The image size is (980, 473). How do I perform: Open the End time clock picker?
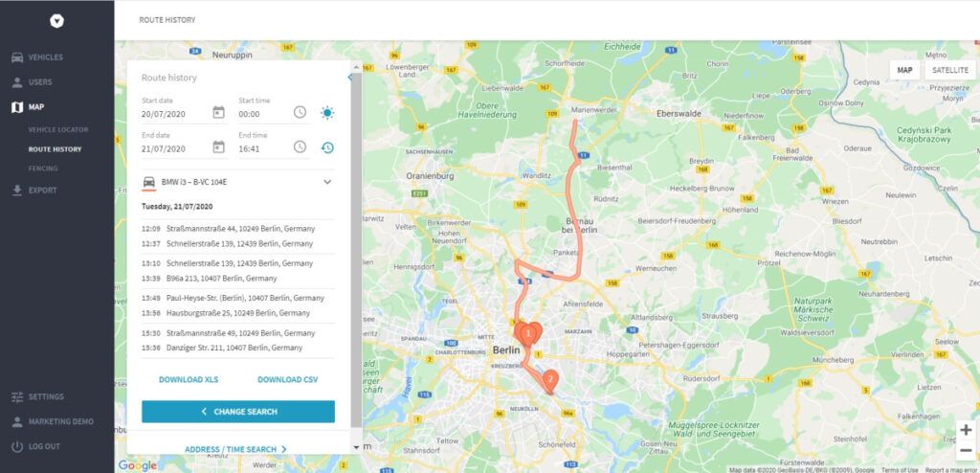(x=300, y=146)
